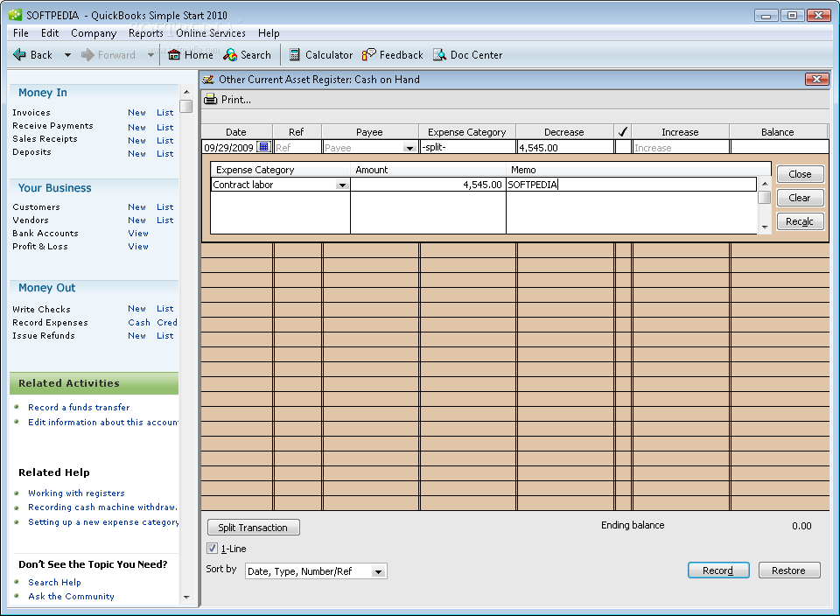Click the Record button

718,570
